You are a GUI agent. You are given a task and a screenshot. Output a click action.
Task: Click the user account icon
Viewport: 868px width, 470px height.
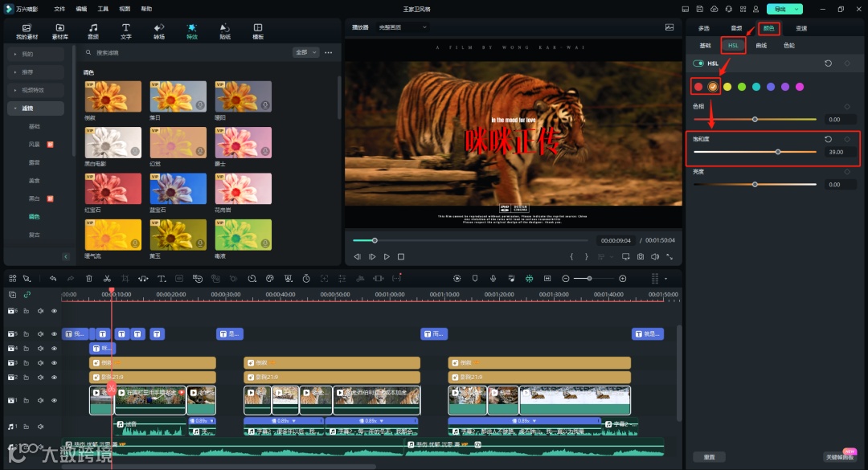(x=755, y=9)
